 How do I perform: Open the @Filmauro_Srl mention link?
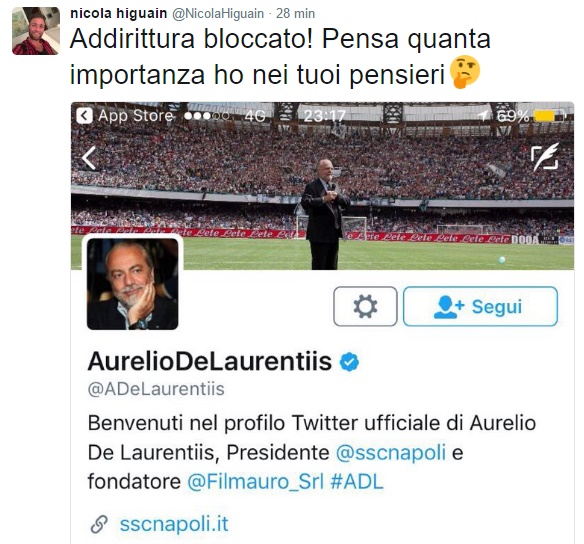click(x=256, y=482)
